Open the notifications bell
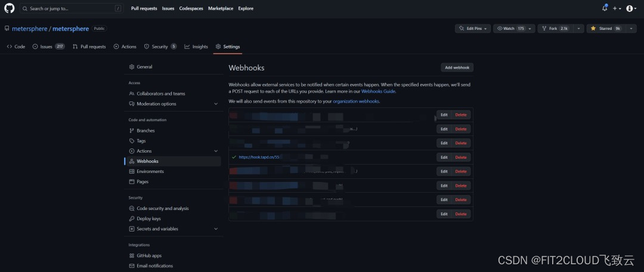This screenshot has height=272, width=644. click(x=605, y=8)
